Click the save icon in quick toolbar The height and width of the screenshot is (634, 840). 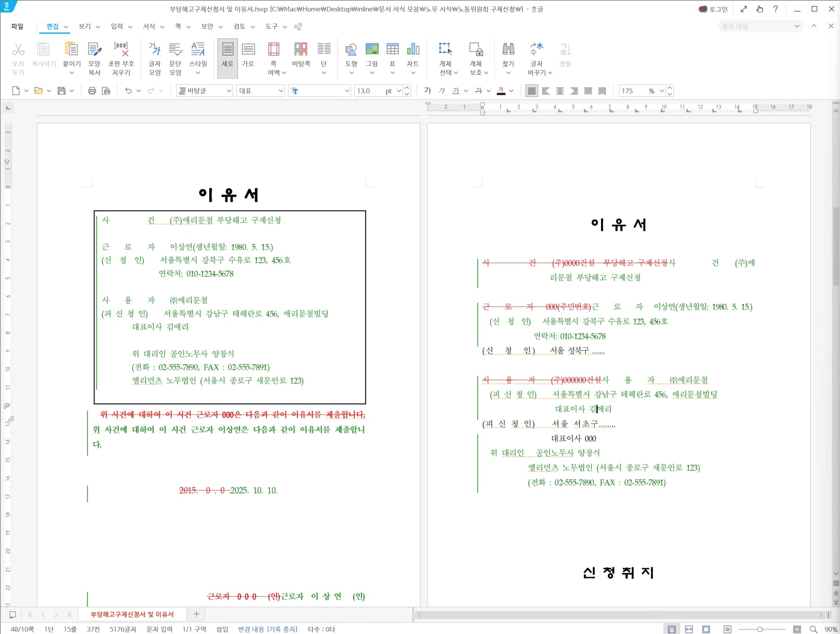pos(62,91)
